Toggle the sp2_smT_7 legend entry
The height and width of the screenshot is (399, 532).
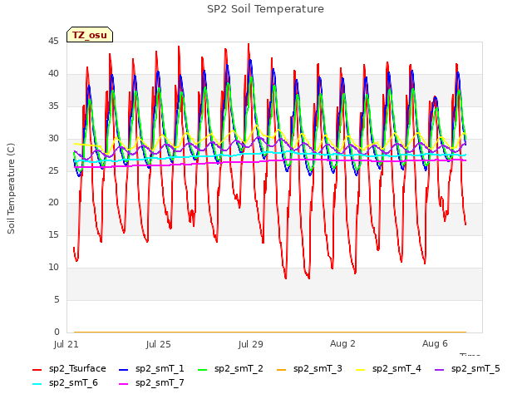point(151,383)
